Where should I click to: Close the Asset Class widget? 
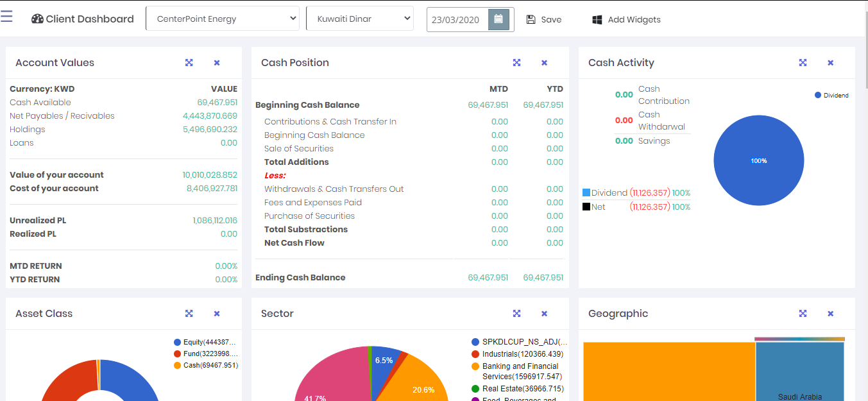217,314
